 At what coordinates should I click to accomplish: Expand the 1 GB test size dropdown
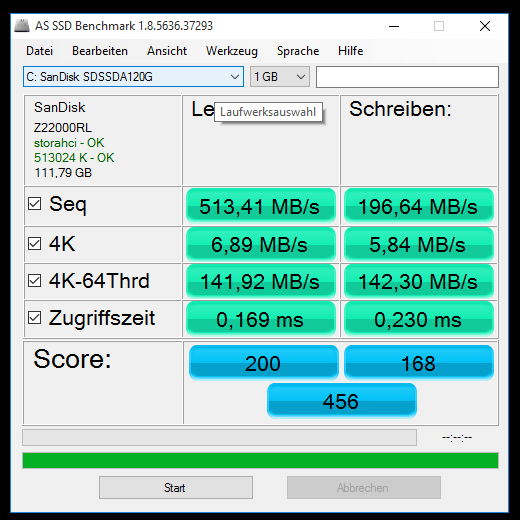[x=280, y=77]
